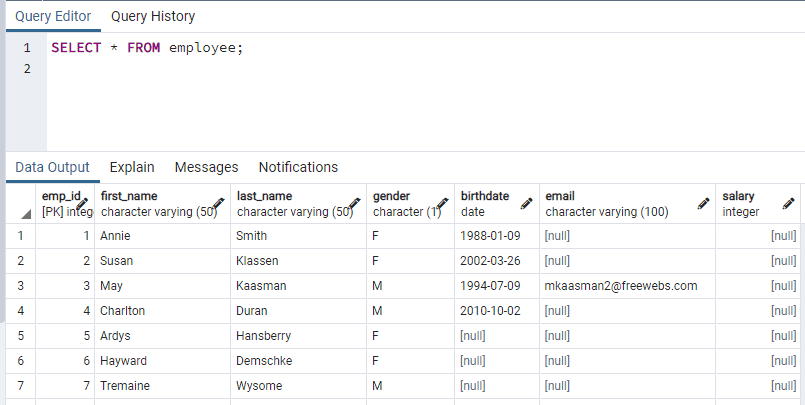Select the first_name cell containing Annie

point(116,236)
